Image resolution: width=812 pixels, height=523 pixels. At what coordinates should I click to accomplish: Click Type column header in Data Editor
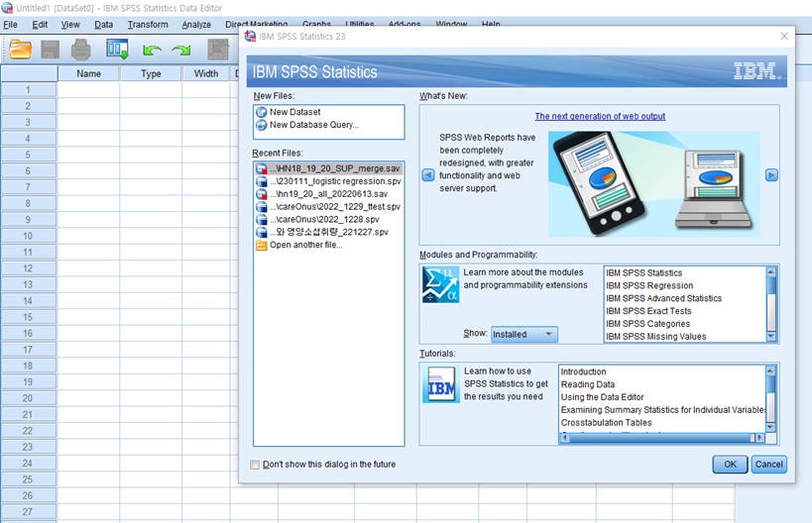(x=151, y=73)
